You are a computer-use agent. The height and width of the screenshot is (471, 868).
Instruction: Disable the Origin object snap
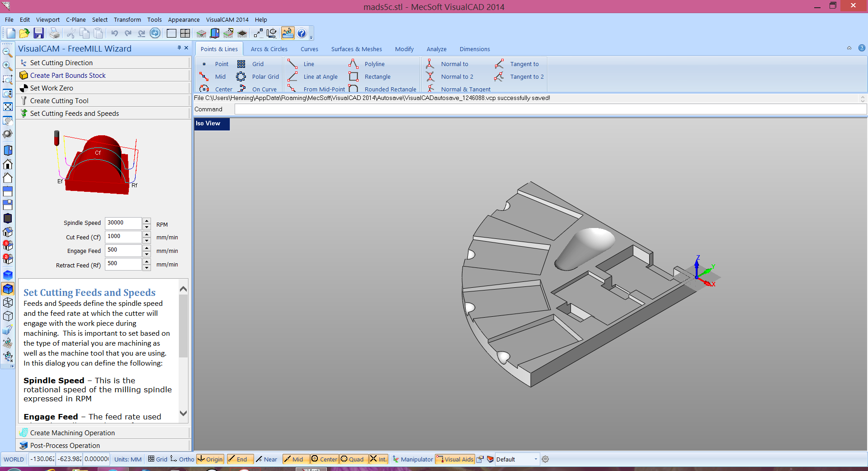[210, 459]
